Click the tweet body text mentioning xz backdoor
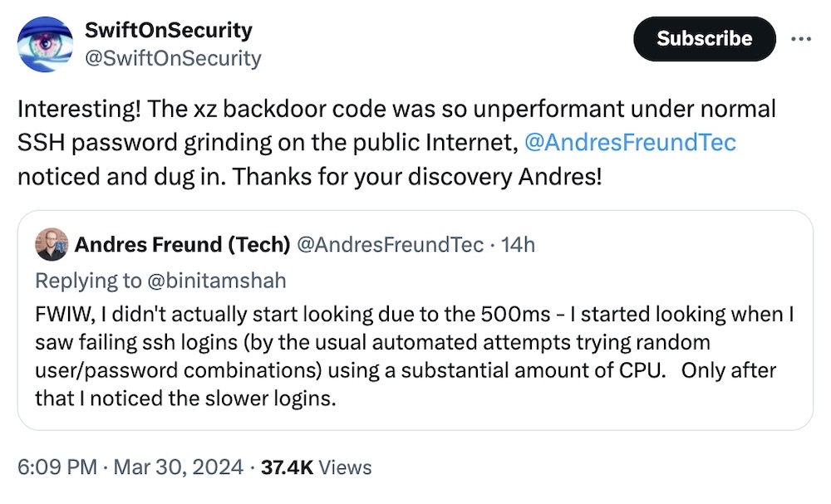This screenshot has width=831, height=504. (x=399, y=141)
